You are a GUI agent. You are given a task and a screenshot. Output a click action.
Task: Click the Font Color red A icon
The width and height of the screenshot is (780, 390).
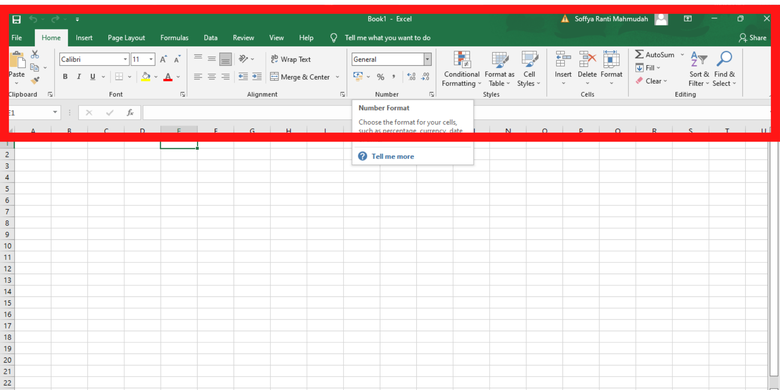168,77
